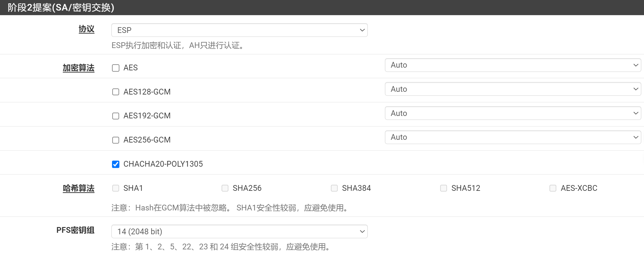Click the underlined 协议 field label
Screen dimensions: 644x253
point(86,29)
